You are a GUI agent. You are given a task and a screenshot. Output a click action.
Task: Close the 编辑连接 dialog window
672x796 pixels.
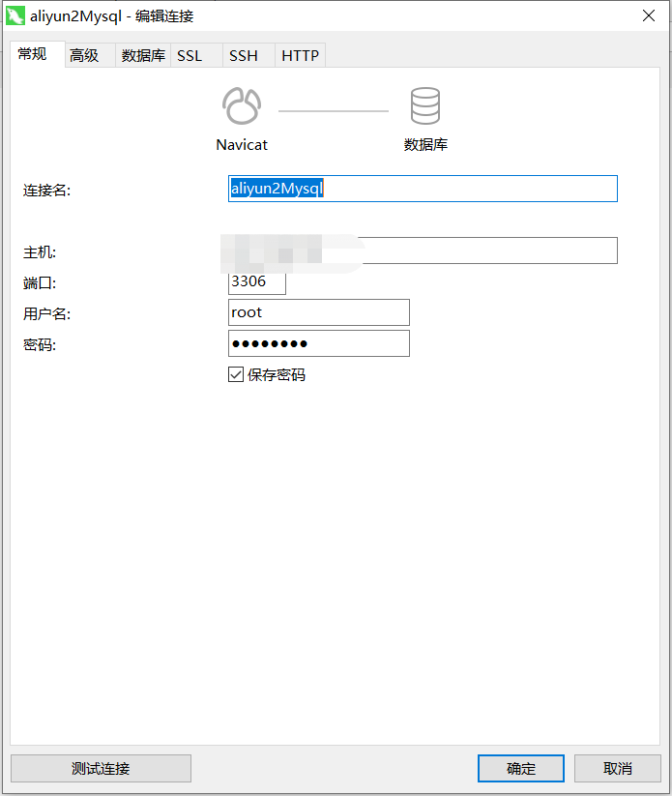click(x=649, y=15)
